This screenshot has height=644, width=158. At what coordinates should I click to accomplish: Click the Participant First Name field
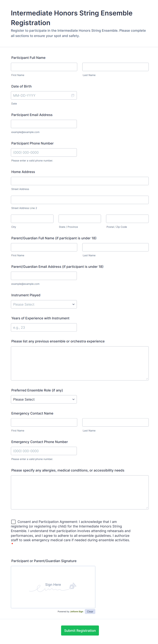click(x=44, y=67)
